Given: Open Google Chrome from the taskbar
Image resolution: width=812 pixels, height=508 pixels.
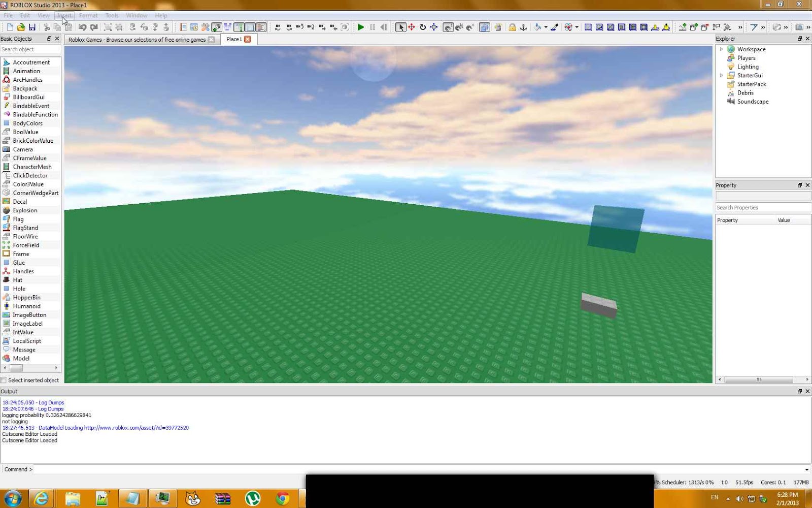Looking at the screenshot, I should [283, 498].
